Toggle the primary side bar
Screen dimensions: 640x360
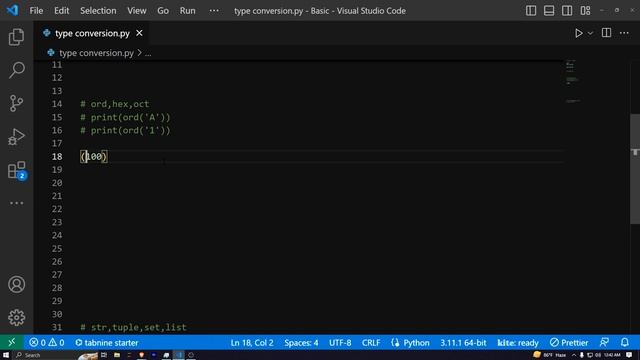pos(531,11)
